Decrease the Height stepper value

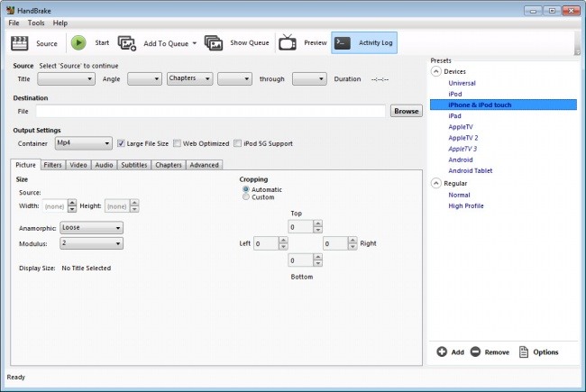tap(134, 209)
